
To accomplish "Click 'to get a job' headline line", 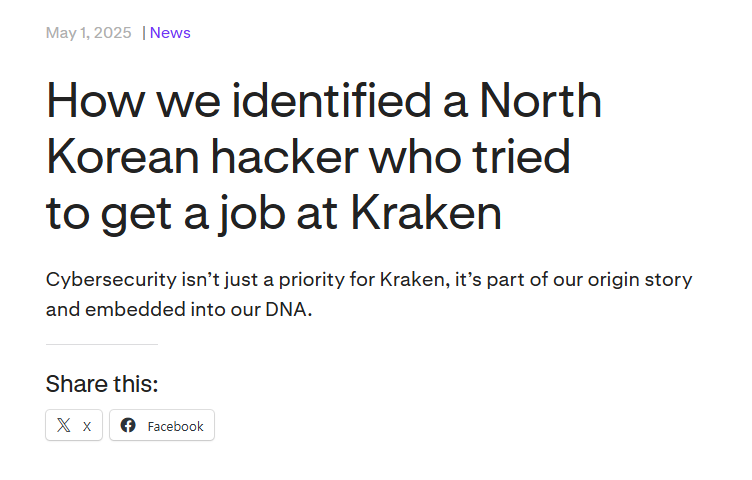I will pos(165,214).
